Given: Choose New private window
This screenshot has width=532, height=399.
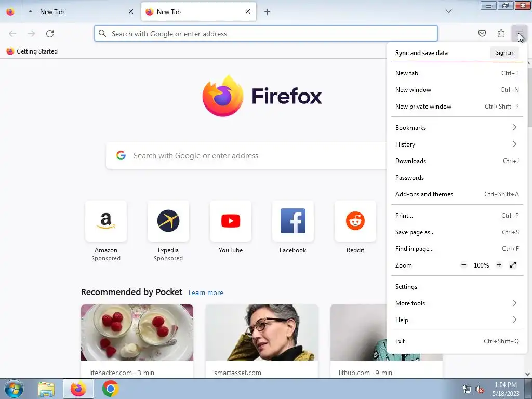Looking at the screenshot, I should coord(457,107).
